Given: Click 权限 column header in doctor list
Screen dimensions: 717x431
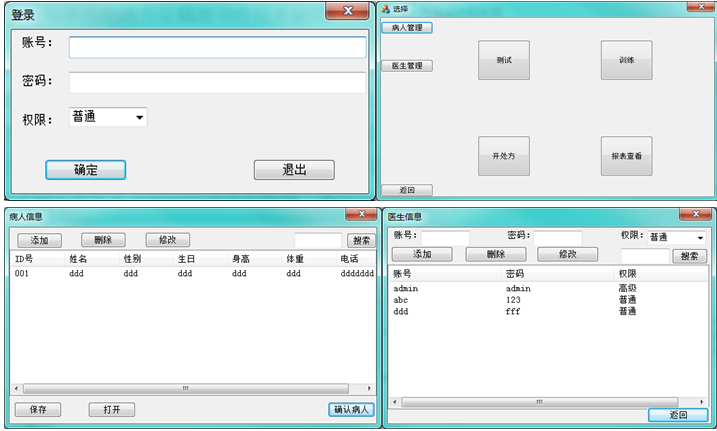Looking at the screenshot, I should [661, 274].
